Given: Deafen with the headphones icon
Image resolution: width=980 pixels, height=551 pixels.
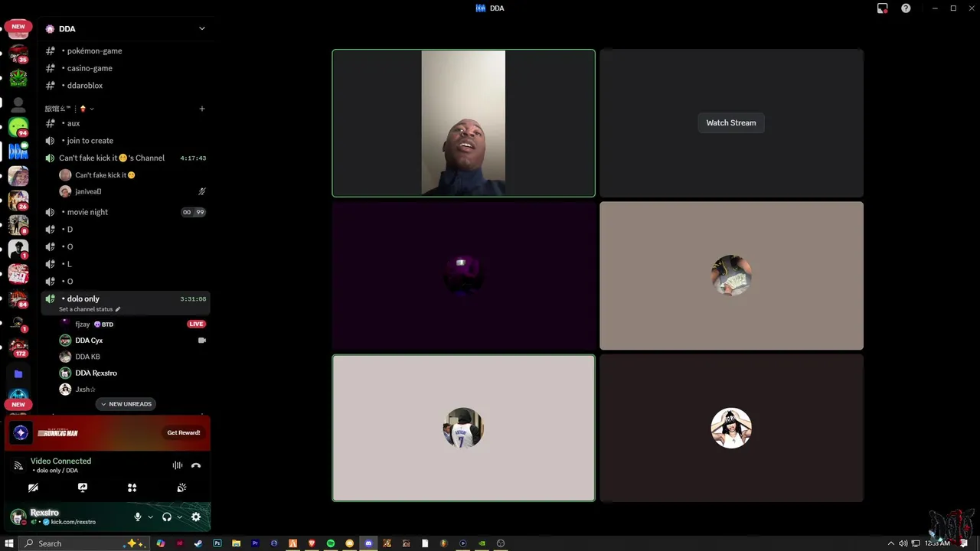Looking at the screenshot, I should click(167, 517).
